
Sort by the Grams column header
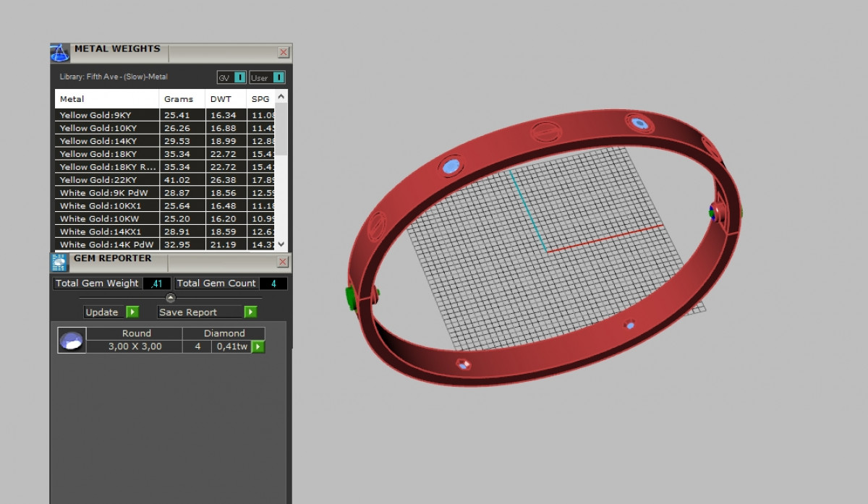(x=179, y=99)
